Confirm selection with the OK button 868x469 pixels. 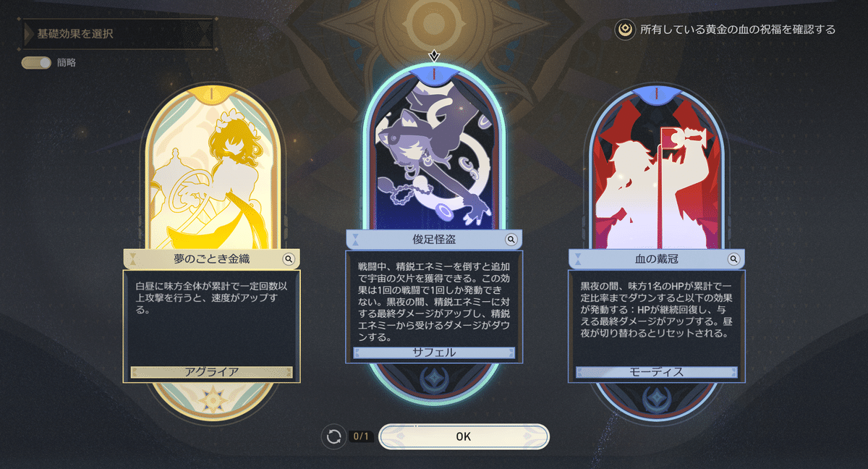point(464,436)
